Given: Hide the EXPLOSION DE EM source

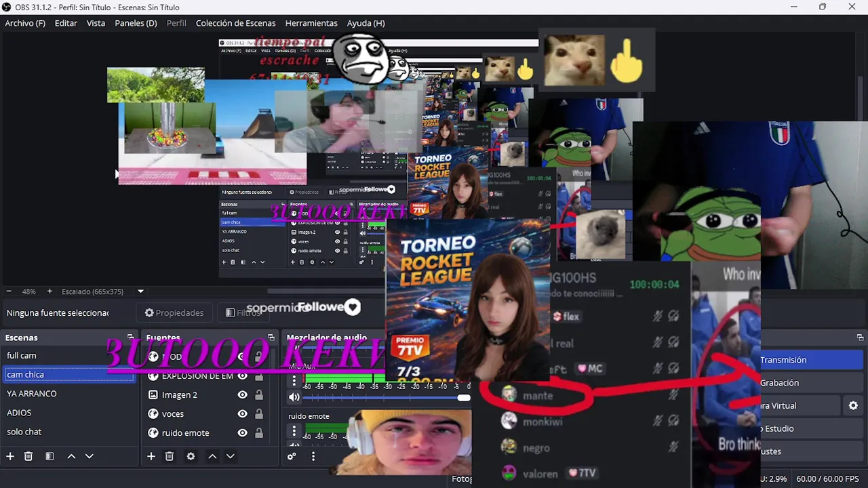Looking at the screenshot, I should [x=242, y=375].
